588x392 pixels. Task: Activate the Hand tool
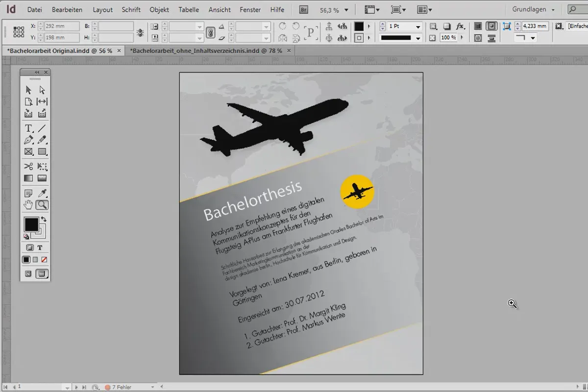[x=28, y=205]
